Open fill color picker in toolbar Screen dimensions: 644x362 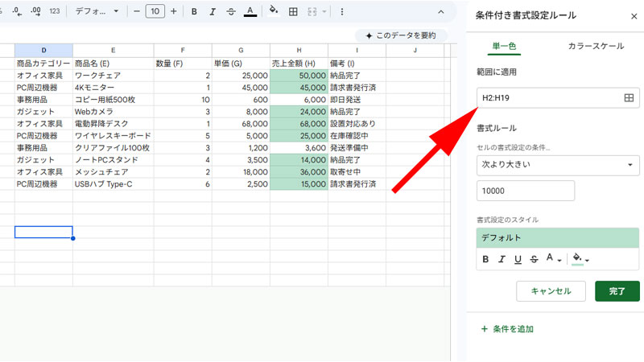click(x=274, y=10)
